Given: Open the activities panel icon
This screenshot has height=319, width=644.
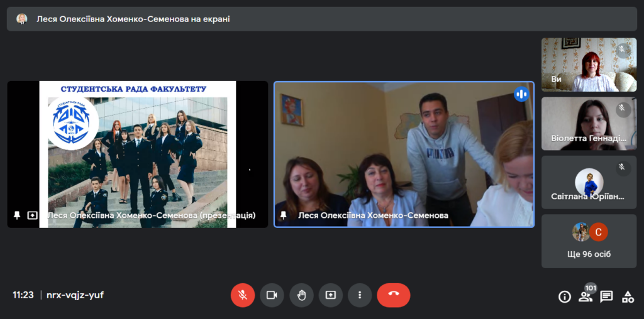Looking at the screenshot, I should tap(628, 297).
